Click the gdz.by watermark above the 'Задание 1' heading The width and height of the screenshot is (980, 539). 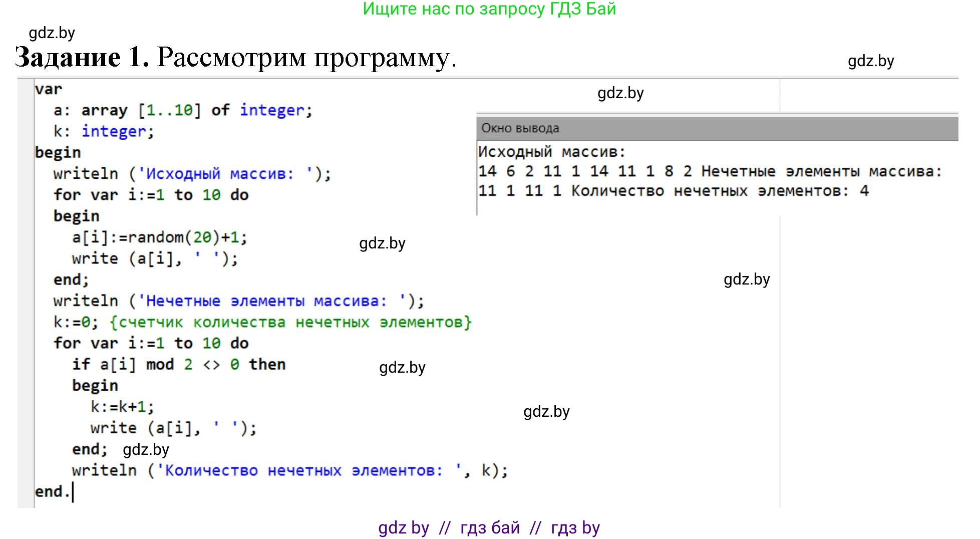click(x=52, y=33)
